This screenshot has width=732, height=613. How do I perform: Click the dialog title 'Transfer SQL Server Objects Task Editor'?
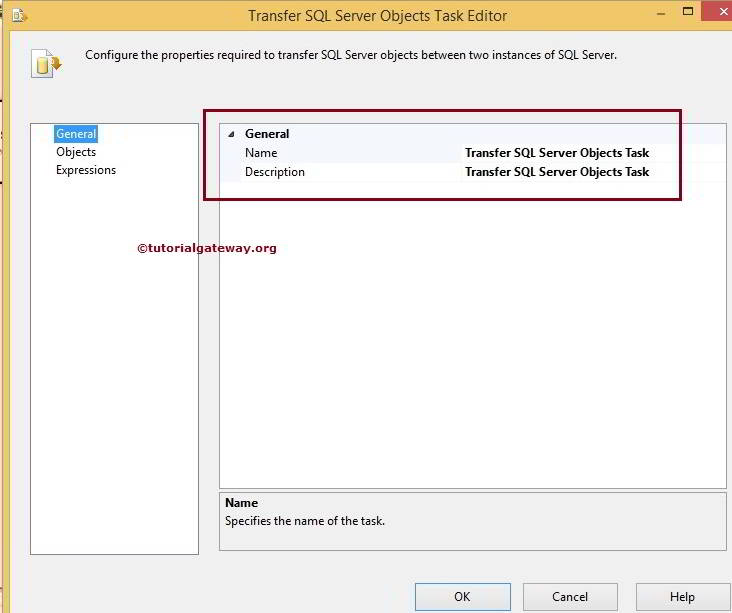coord(377,16)
